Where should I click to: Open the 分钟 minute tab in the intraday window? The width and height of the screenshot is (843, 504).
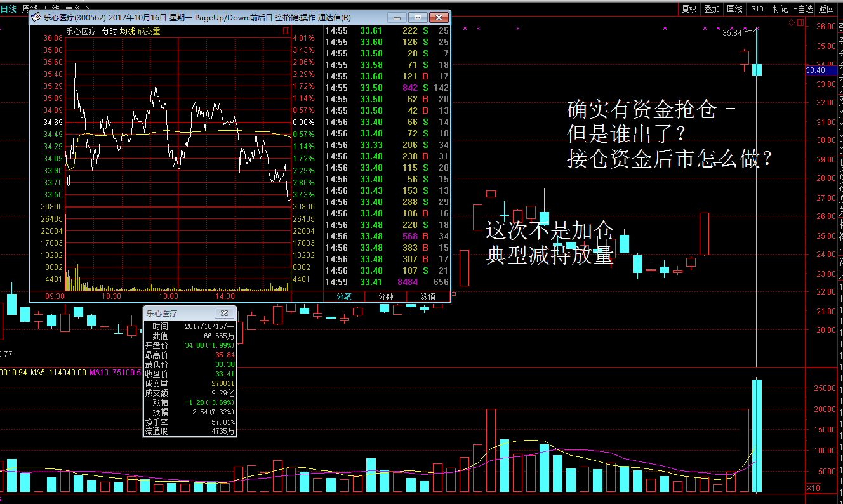386,296
